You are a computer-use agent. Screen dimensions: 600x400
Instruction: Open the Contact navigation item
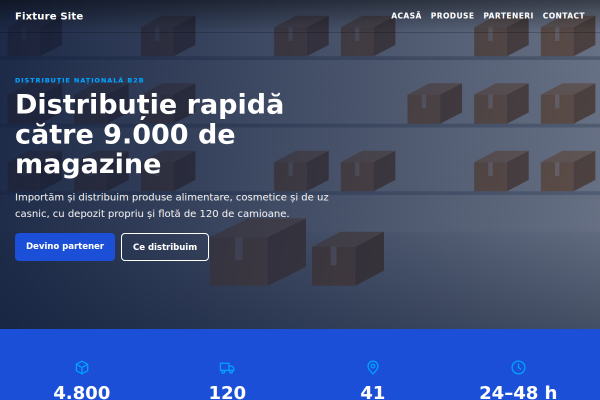563,16
